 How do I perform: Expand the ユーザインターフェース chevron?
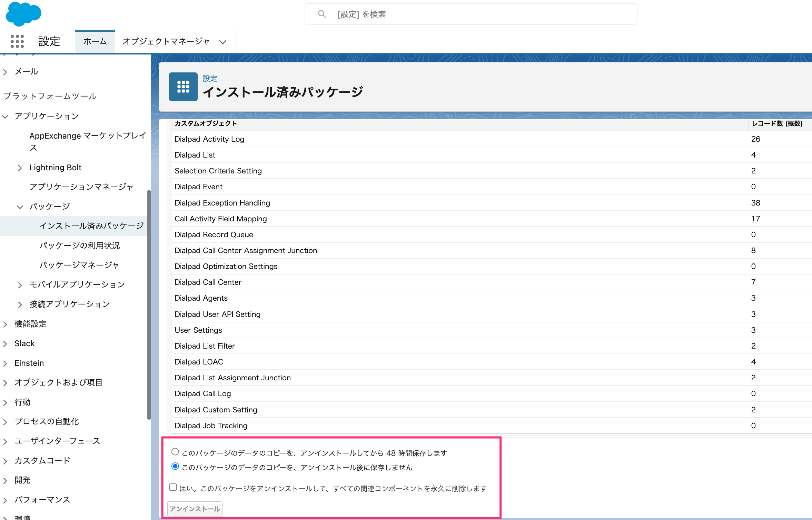(x=5, y=441)
